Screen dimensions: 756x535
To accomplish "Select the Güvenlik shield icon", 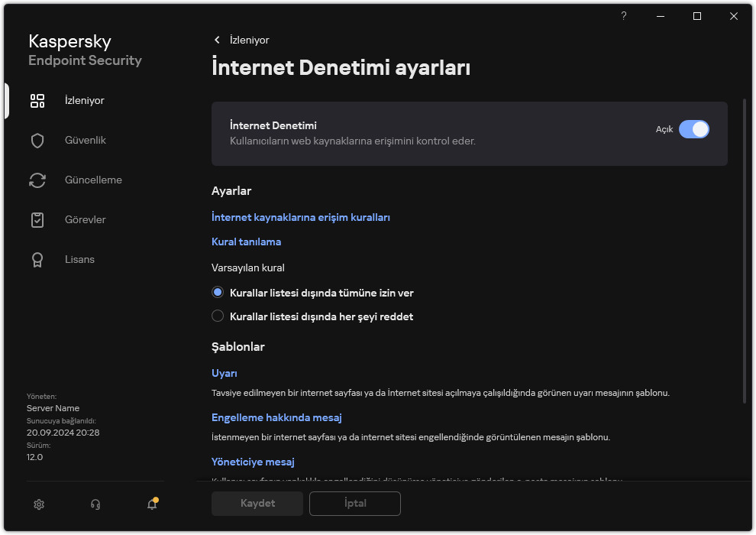I will (37, 140).
